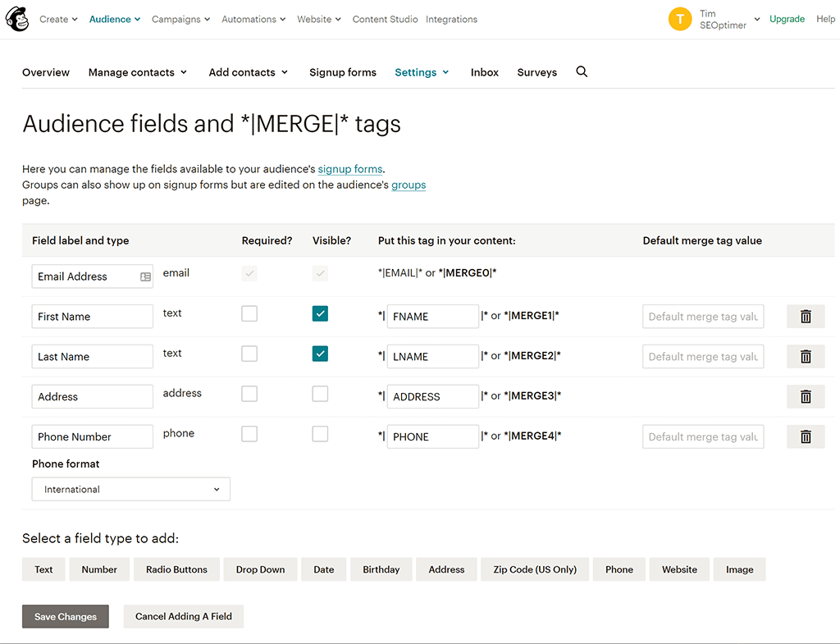Click the contact card icon in Email Address field
This screenshot has height=644, width=840.
tap(145, 277)
